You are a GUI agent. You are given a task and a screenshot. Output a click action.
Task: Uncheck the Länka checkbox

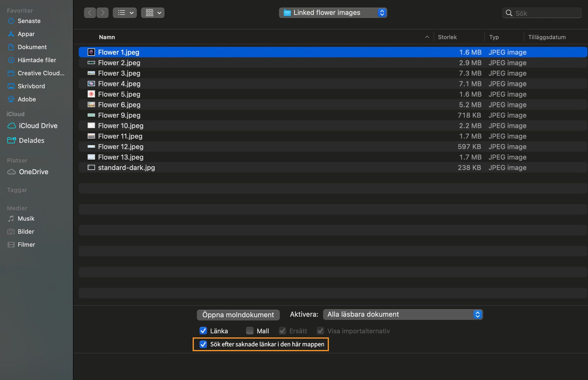click(203, 331)
